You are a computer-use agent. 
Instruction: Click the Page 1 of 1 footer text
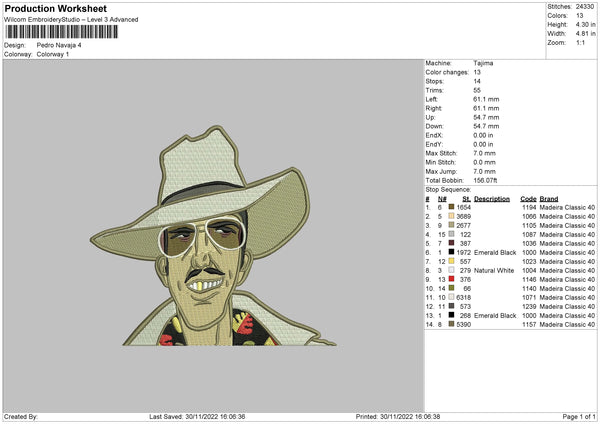579,416
